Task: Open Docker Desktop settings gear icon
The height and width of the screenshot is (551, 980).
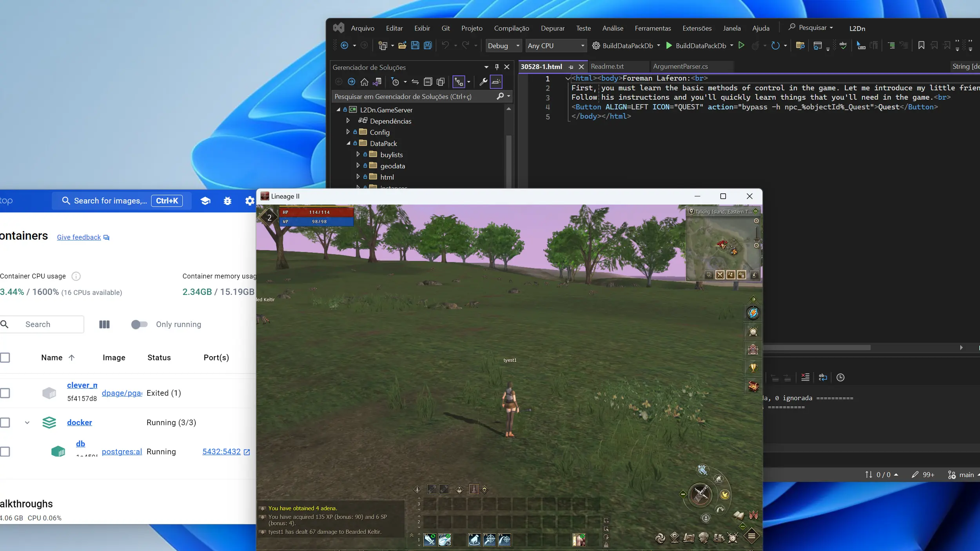Action: click(x=250, y=201)
